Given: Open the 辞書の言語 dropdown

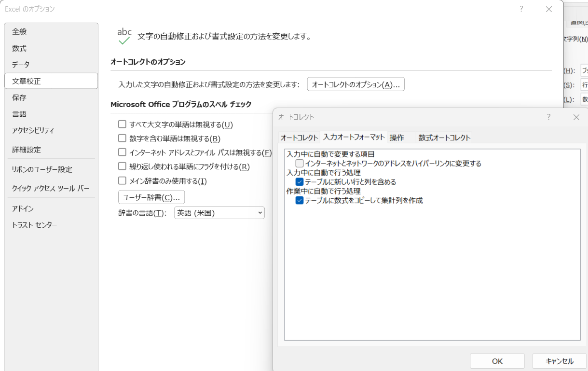Looking at the screenshot, I should pos(219,213).
